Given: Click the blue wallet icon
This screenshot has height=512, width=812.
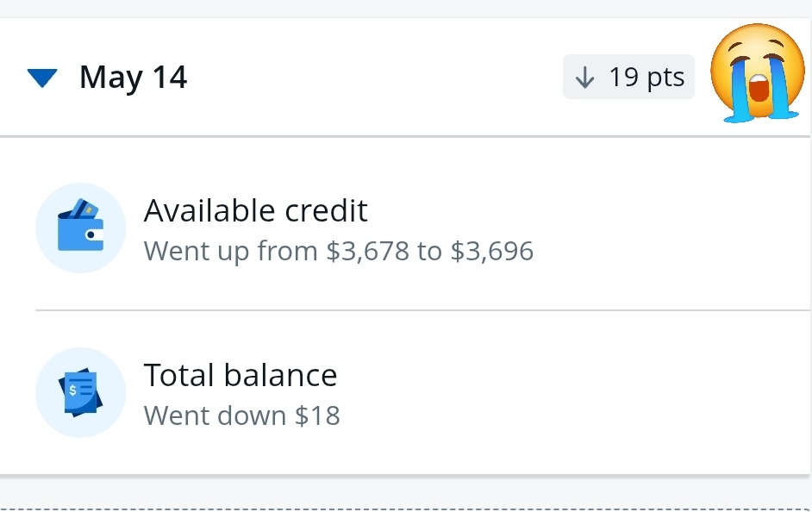Looking at the screenshot, I should point(80,228).
